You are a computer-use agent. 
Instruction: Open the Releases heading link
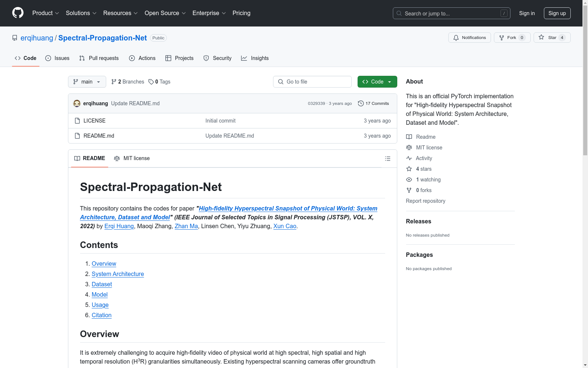419,221
